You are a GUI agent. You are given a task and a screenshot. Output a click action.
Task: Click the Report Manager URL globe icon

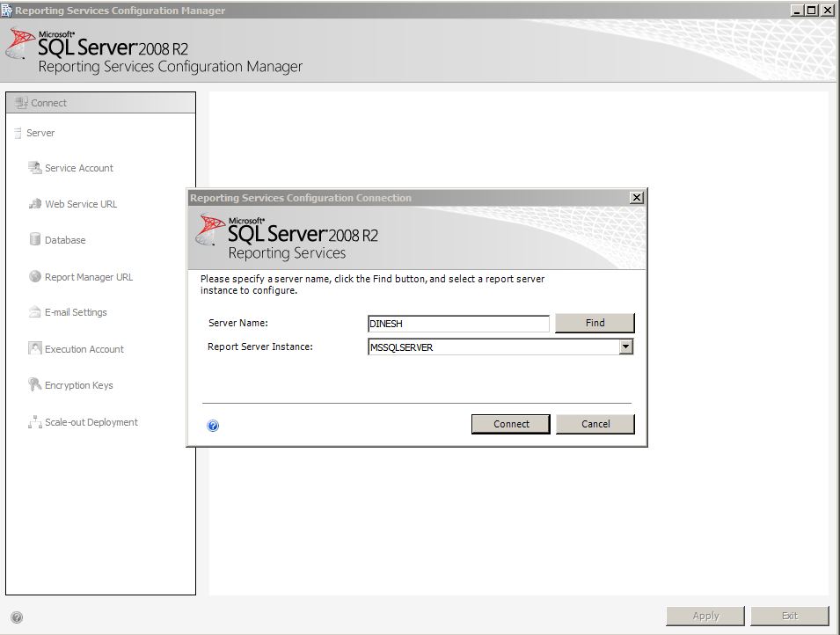coord(35,276)
